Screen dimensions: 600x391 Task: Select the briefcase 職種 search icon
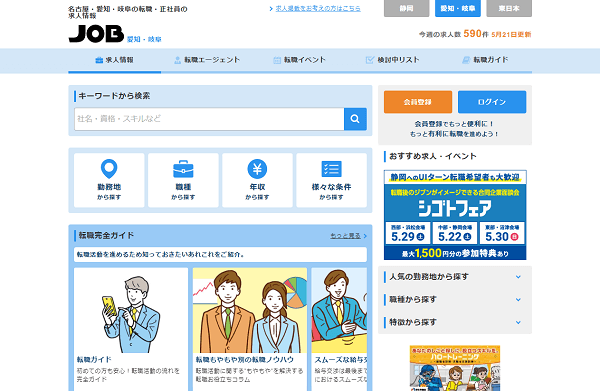tap(183, 169)
